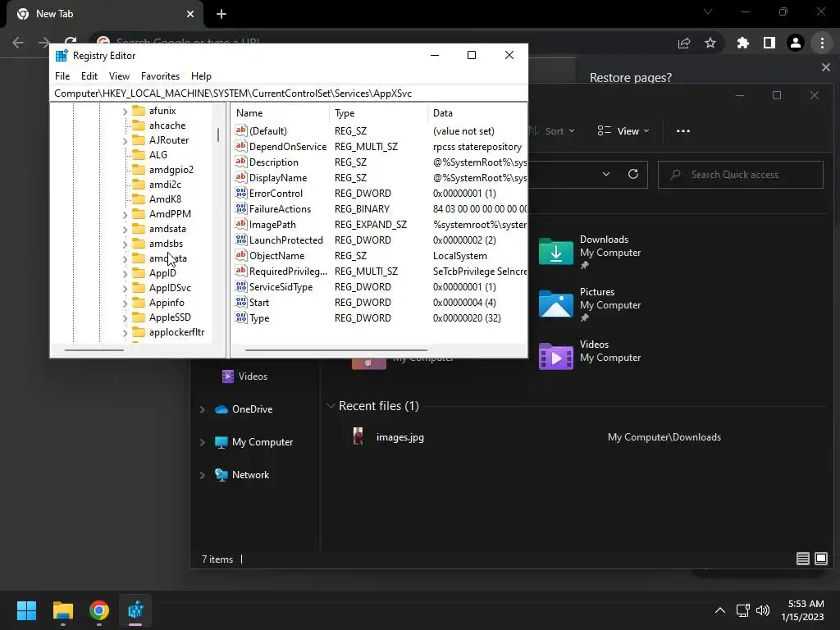Image resolution: width=840 pixels, height=630 pixels.
Task: Select the ahcache key folder
Action: (x=158, y=126)
